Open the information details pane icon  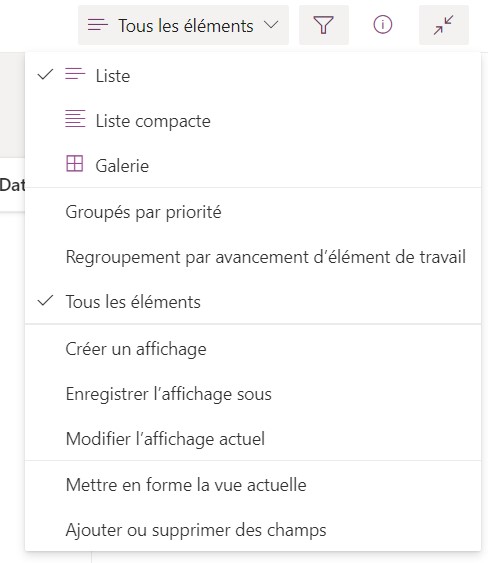point(382,25)
